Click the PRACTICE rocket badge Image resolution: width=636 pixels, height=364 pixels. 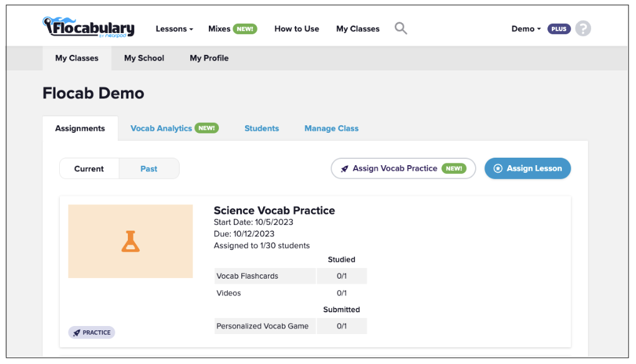[x=92, y=332]
